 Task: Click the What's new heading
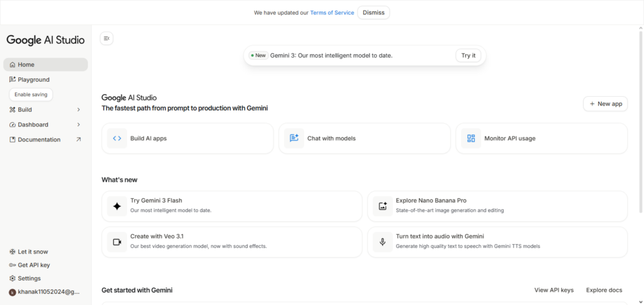pos(119,180)
